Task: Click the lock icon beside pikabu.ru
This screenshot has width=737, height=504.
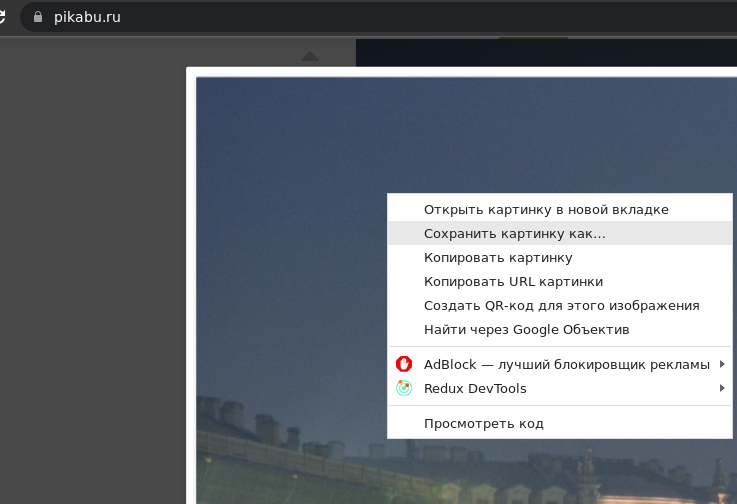Action: [40, 17]
